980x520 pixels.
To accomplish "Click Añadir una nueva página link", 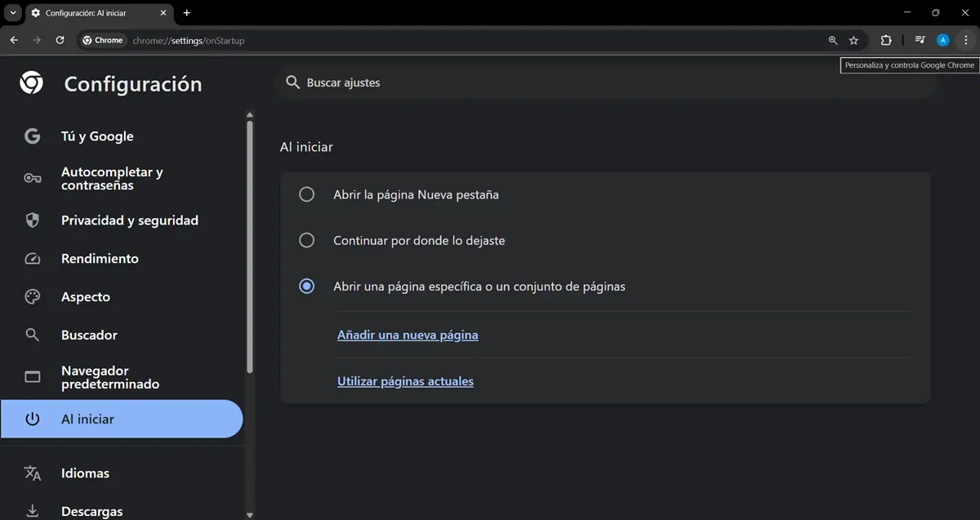I will [x=408, y=335].
